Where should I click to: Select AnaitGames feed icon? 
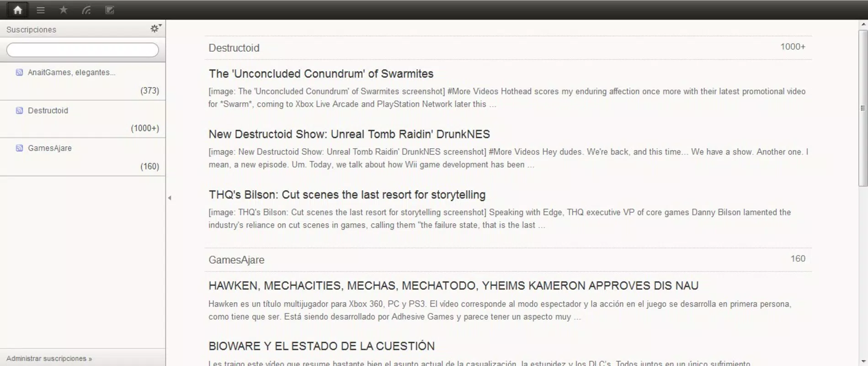pyautogui.click(x=19, y=72)
